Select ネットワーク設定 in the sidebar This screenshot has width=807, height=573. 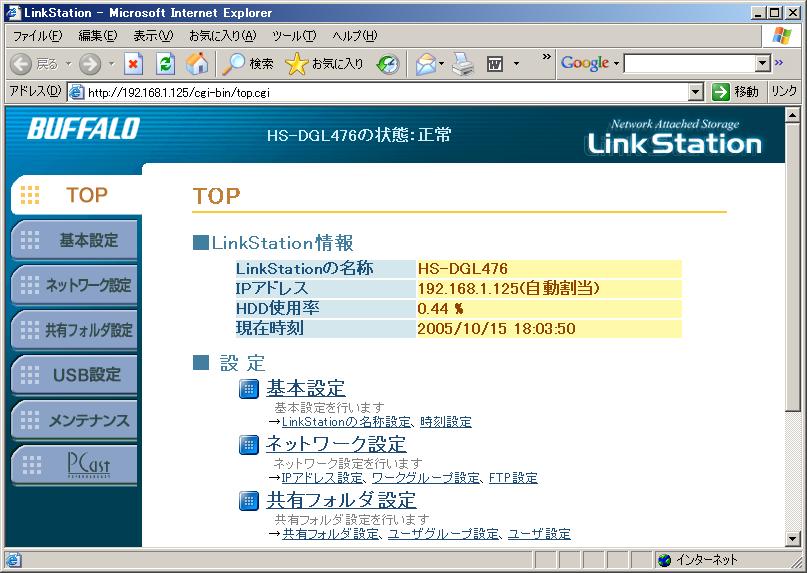(76, 285)
